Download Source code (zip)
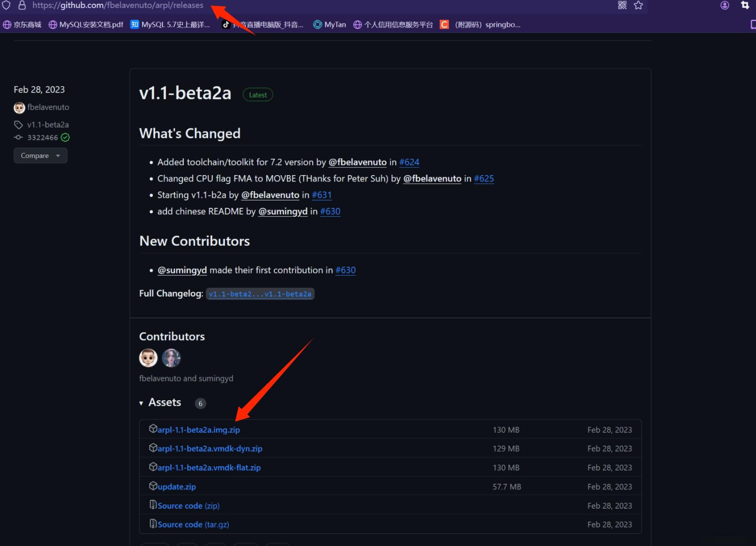756x546 pixels. pos(189,506)
